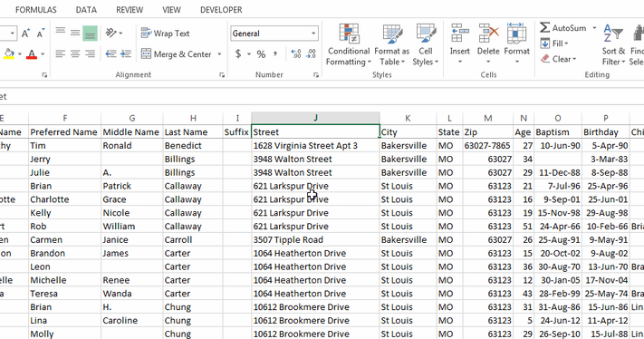The height and width of the screenshot is (339, 644).
Task: Open Format as Table gallery
Action: pyautogui.click(x=392, y=44)
